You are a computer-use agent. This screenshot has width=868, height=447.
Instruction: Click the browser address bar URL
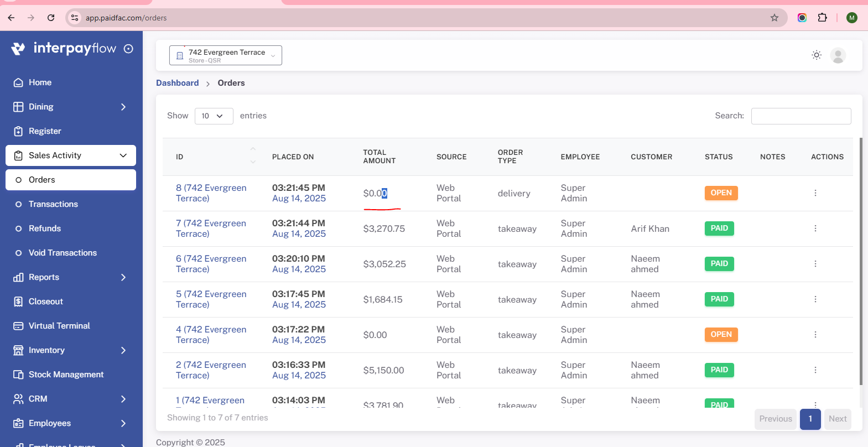pos(126,18)
